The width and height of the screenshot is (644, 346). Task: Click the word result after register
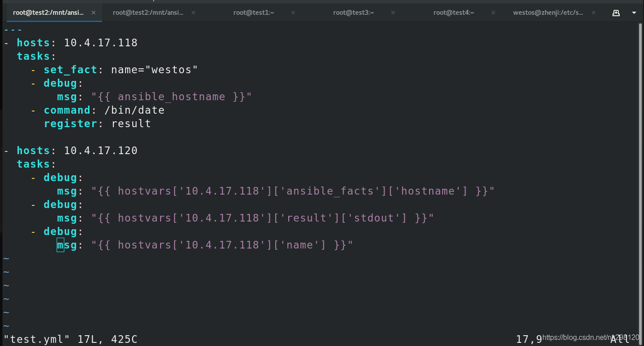(131, 124)
